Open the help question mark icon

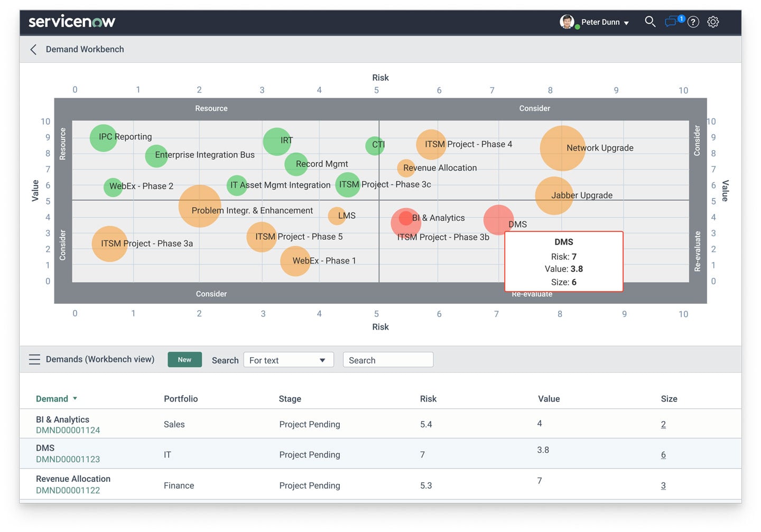pos(693,22)
